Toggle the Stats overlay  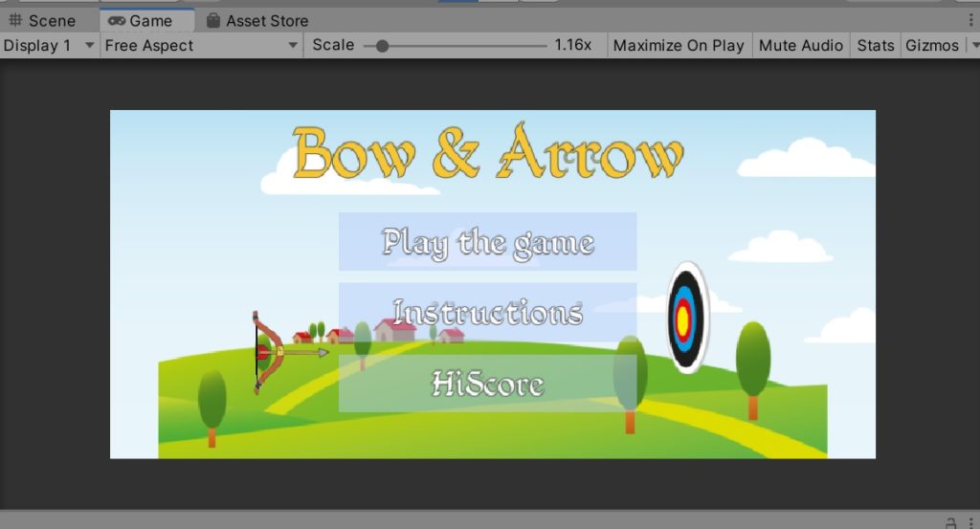click(x=876, y=46)
